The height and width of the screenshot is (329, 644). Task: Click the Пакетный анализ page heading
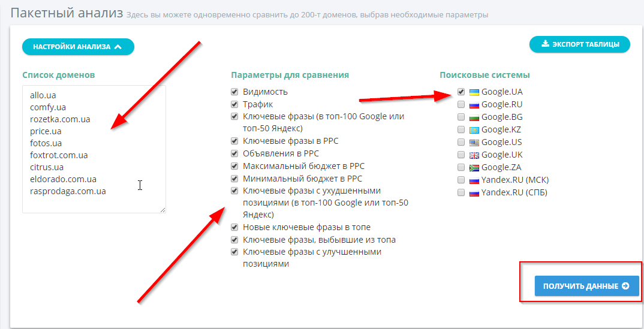click(x=67, y=13)
